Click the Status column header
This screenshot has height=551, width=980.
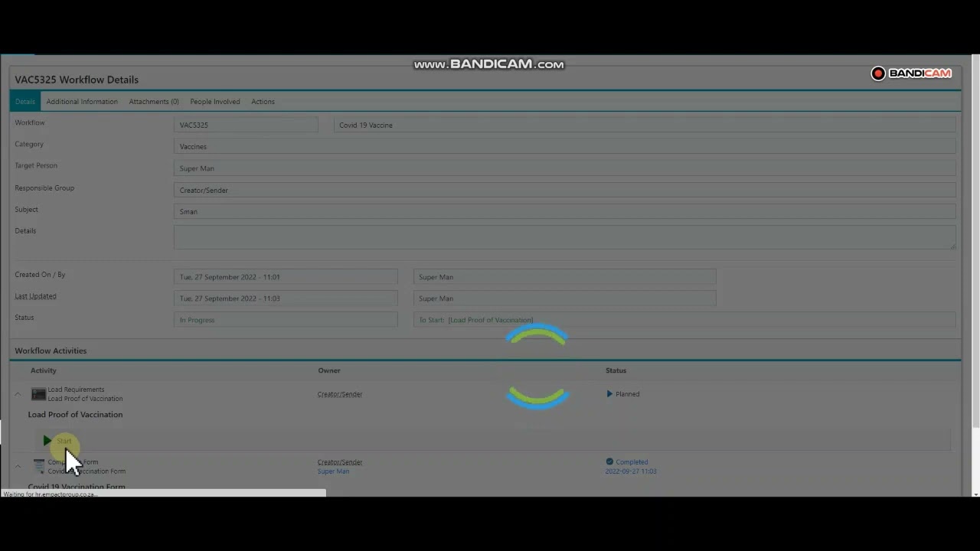[616, 370]
